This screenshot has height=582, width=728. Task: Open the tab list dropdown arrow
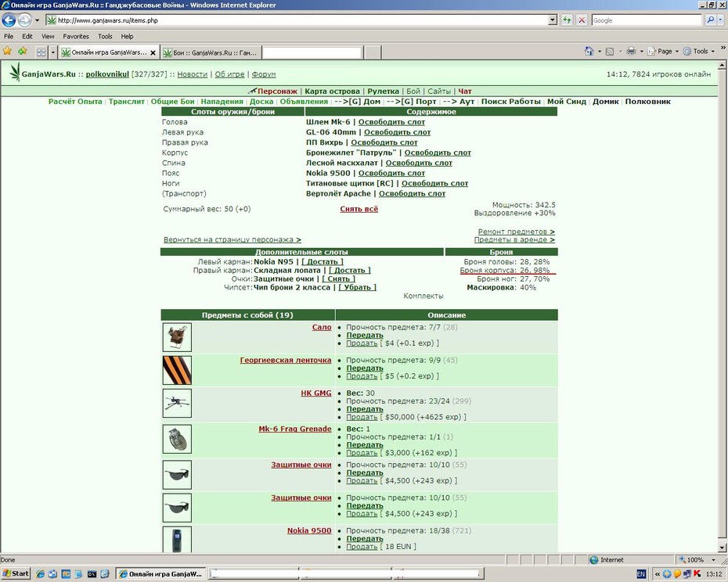(53, 52)
